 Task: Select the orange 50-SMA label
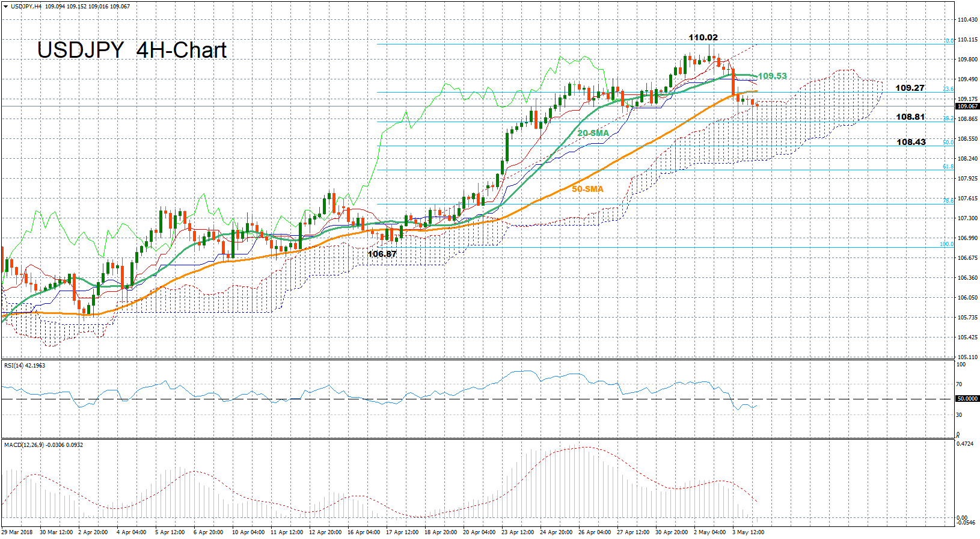coord(587,189)
